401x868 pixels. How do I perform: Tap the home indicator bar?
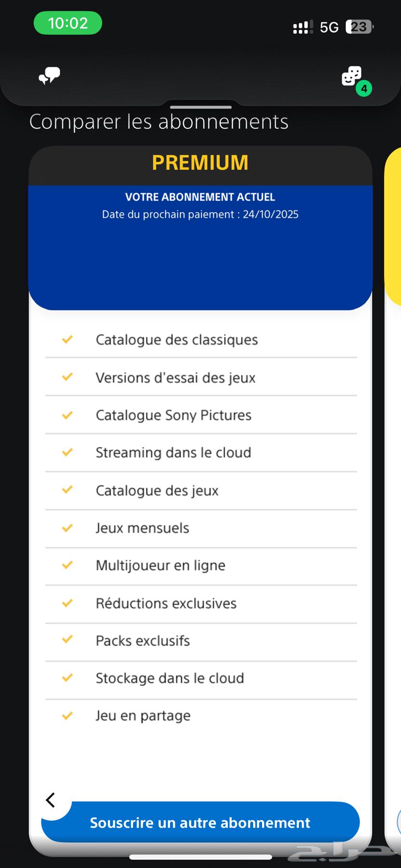pos(200,857)
